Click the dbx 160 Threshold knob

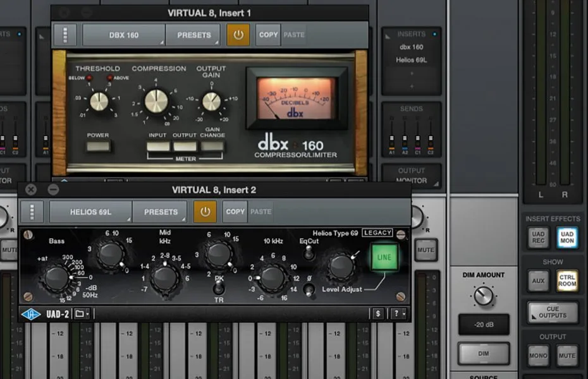tap(99, 101)
